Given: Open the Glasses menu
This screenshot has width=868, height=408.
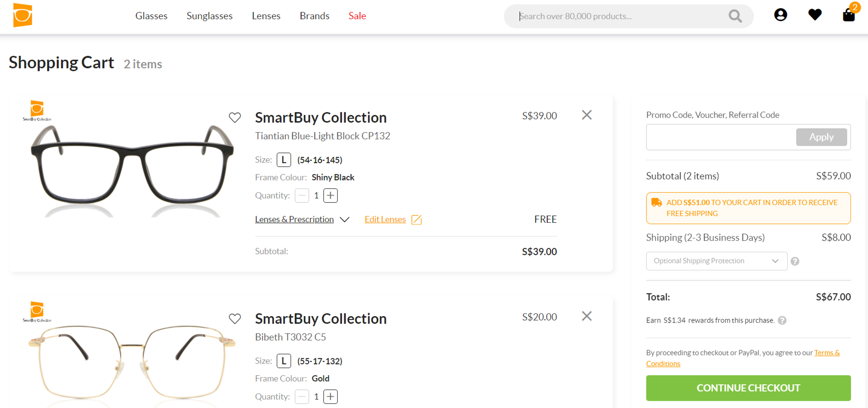Looking at the screenshot, I should pos(151,16).
